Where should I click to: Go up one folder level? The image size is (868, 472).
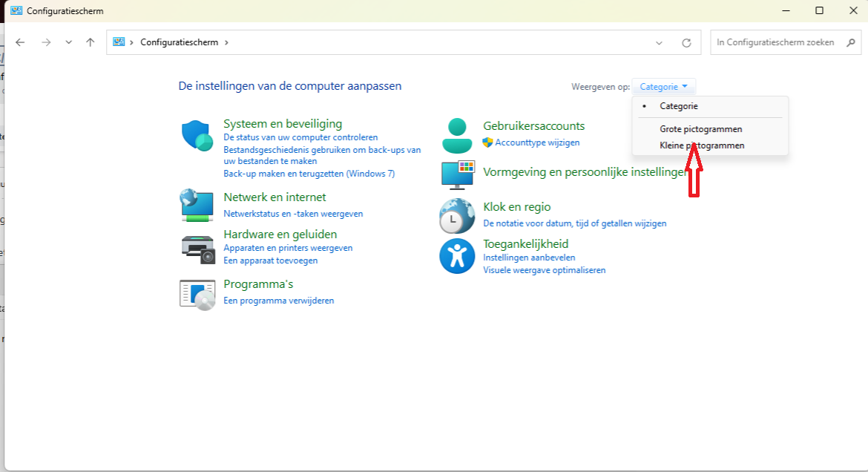[x=91, y=42]
